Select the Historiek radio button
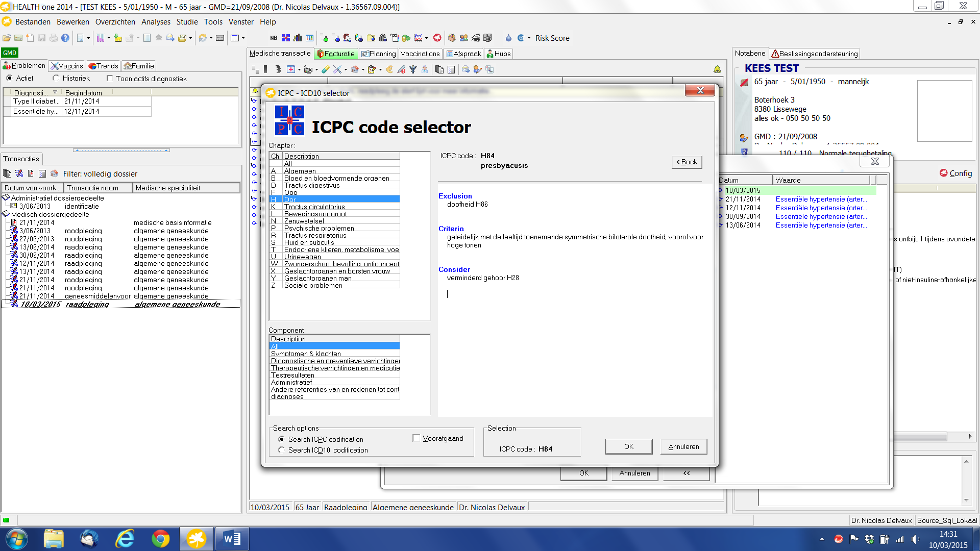 tap(56, 78)
